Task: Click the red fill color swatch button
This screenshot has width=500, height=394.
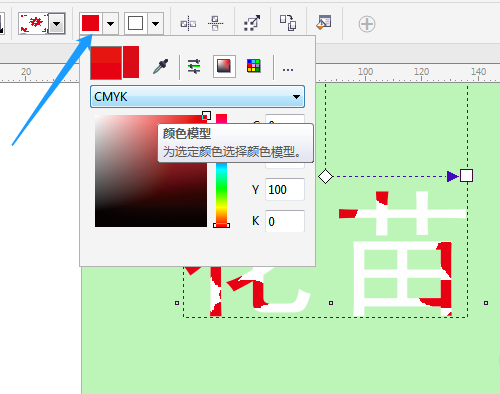Action: (91, 23)
